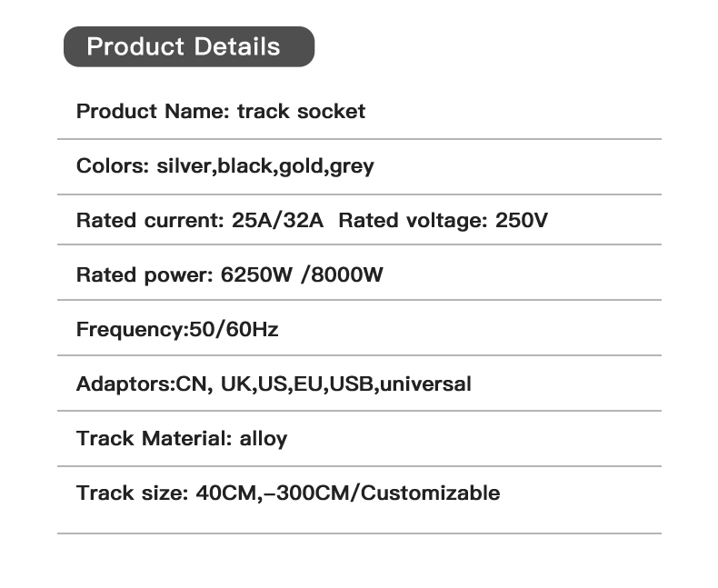Click the Product Details header badge
This screenshot has width=718, height=588.
(x=188, y=46)
